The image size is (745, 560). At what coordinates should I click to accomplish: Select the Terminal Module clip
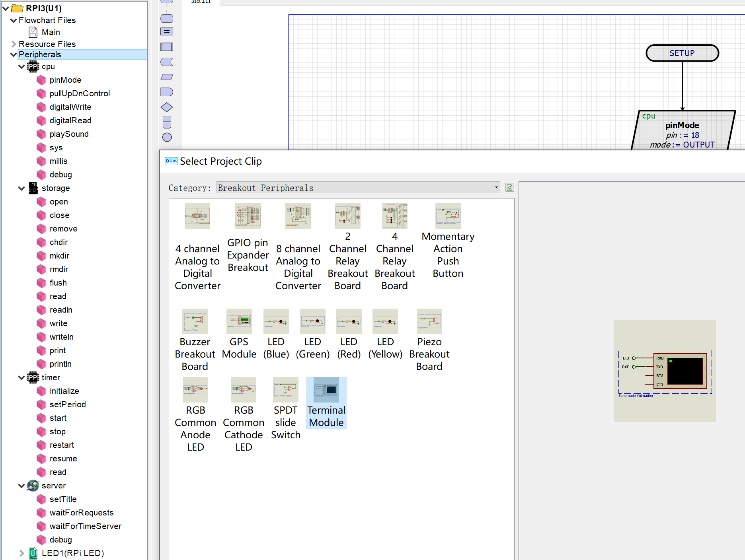326,402
